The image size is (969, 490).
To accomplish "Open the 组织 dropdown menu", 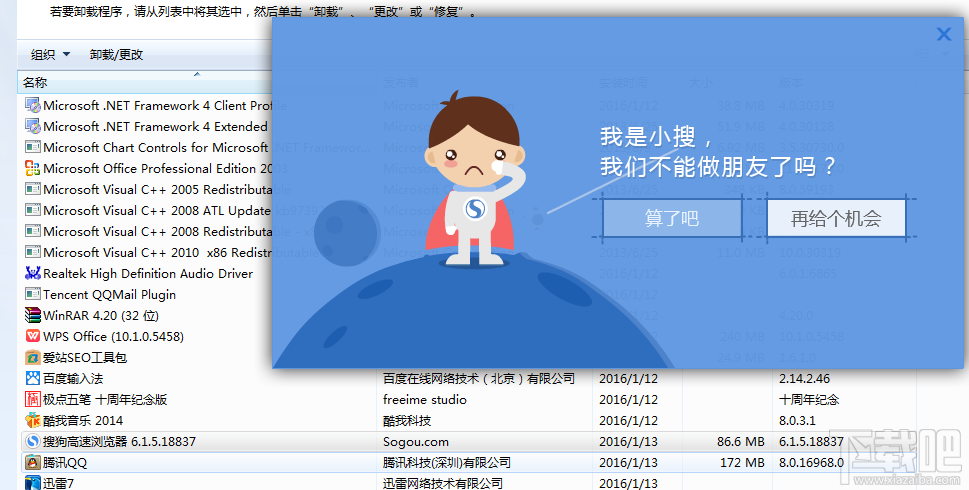I will pos(50,55).
